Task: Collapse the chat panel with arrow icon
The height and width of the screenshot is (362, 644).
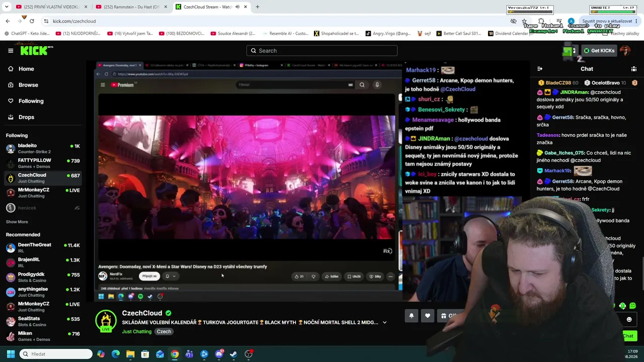Action: [540, 69]
